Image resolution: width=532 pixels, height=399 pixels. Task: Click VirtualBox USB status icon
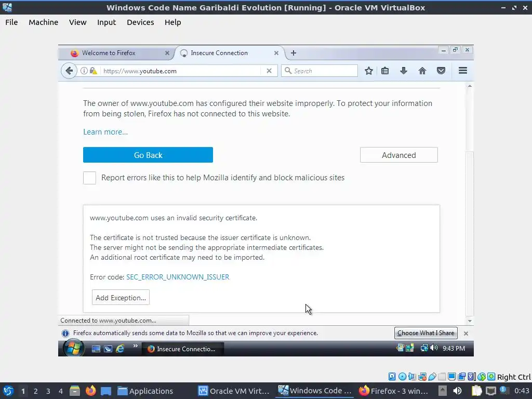click(432, 376)
